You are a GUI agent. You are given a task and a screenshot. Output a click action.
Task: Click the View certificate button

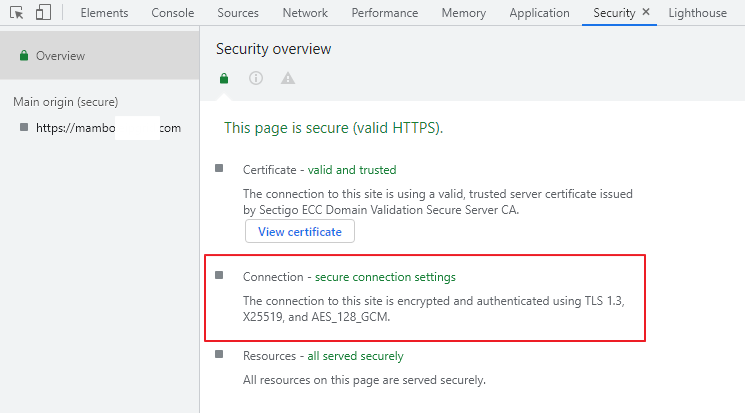[299, 231]
